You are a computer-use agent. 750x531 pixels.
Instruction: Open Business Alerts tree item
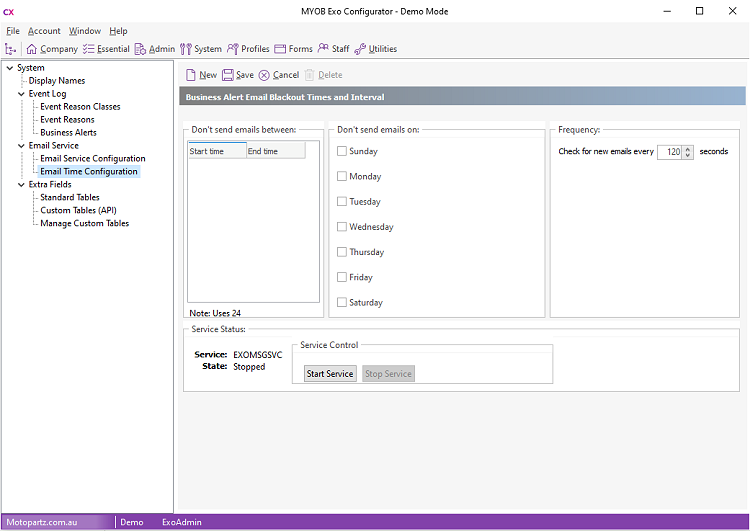(68, 133)
